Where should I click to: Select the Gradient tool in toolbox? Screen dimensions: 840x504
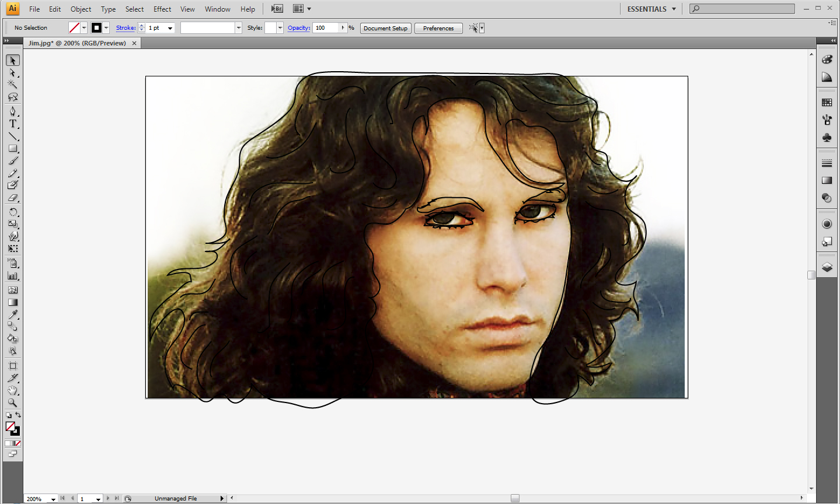[13, 302]
